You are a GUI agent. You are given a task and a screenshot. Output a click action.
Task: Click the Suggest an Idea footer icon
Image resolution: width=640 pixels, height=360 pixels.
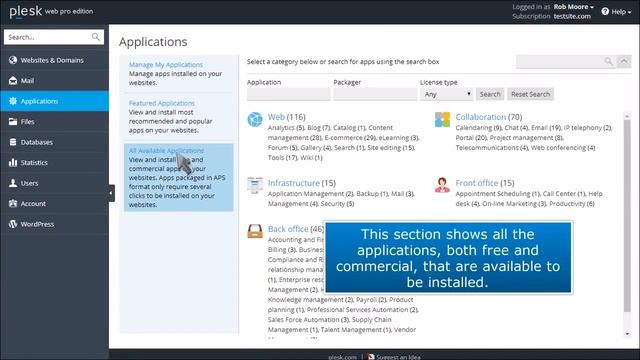(371, 357)
